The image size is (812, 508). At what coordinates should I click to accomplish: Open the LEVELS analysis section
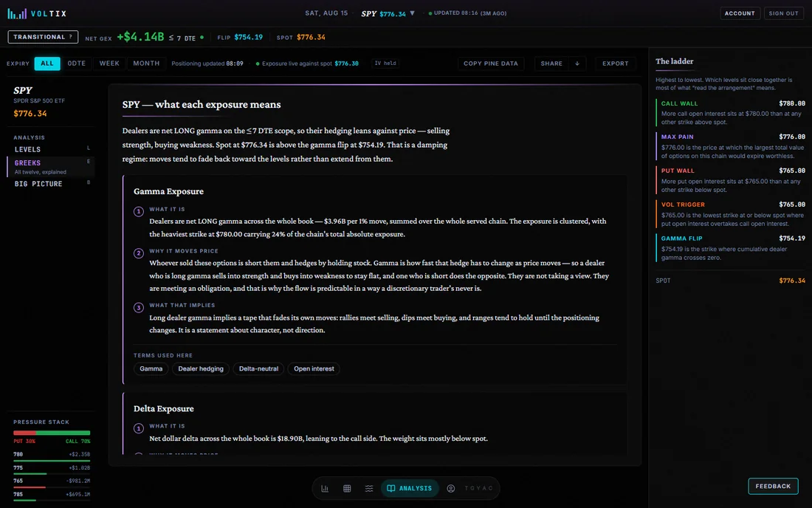(x=51, y=149)
